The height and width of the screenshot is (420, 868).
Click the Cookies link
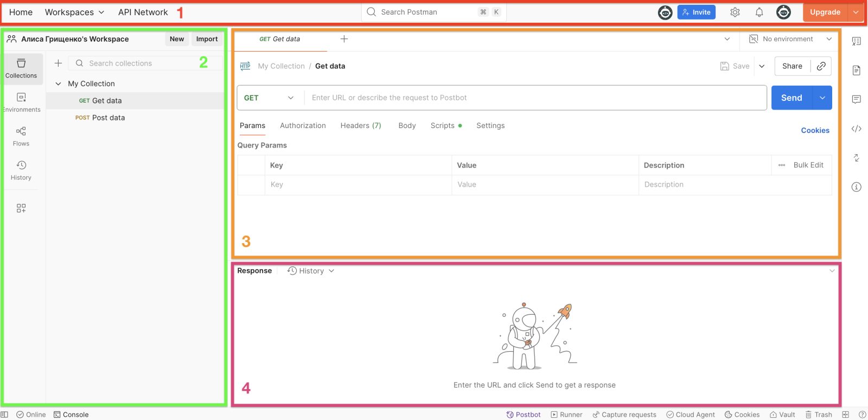[x=815, y=130]
